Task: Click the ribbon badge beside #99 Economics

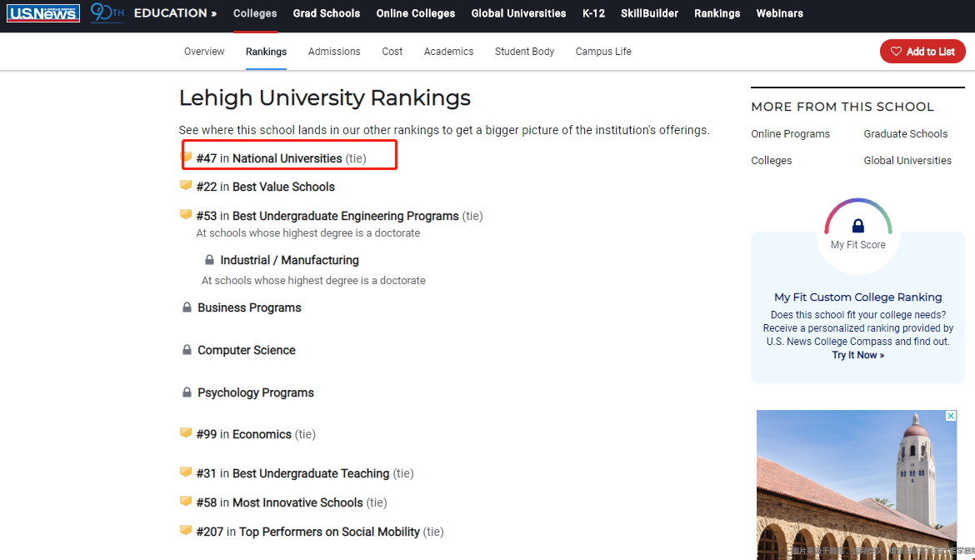Action: pyautogui.click(x=185, y=432)
